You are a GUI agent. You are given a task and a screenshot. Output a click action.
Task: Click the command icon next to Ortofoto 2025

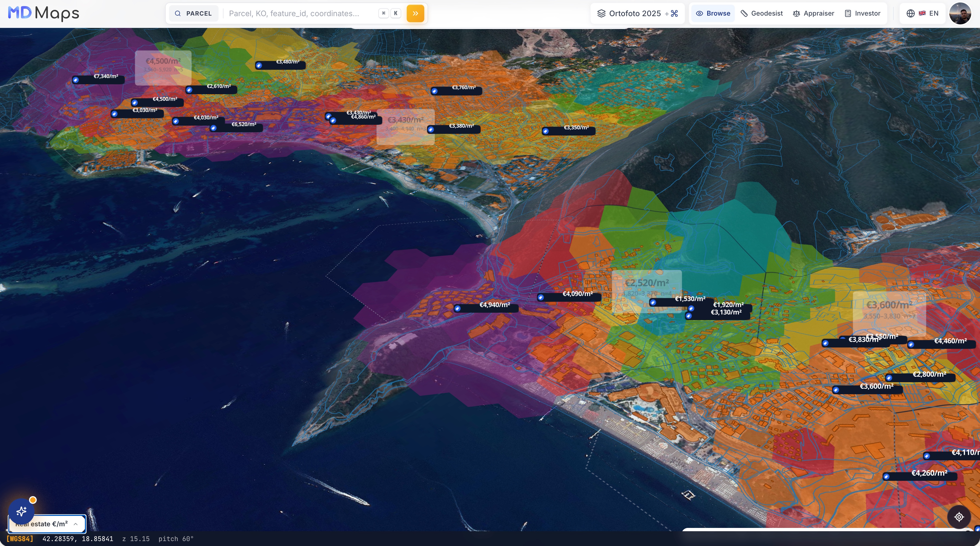[675, 14]
